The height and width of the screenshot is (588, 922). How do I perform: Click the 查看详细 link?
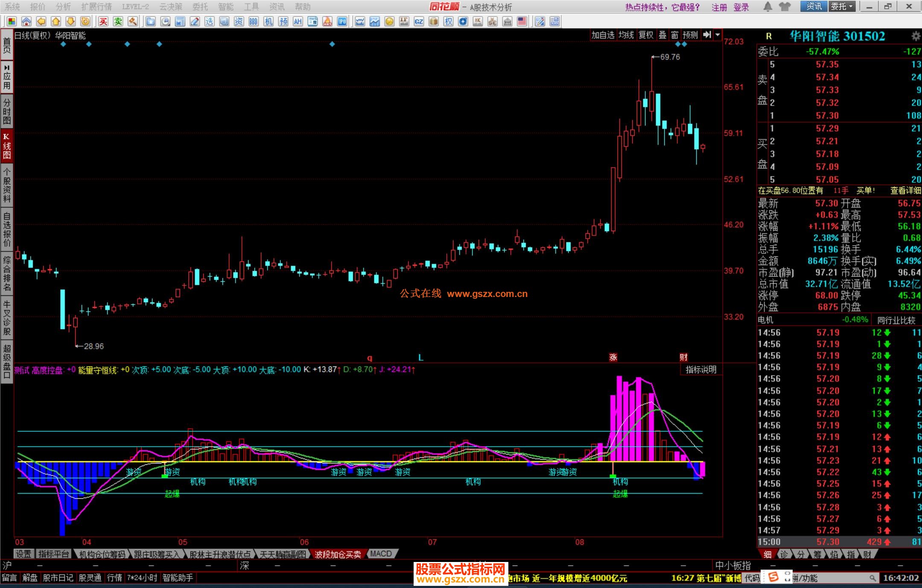pos(905,191)
